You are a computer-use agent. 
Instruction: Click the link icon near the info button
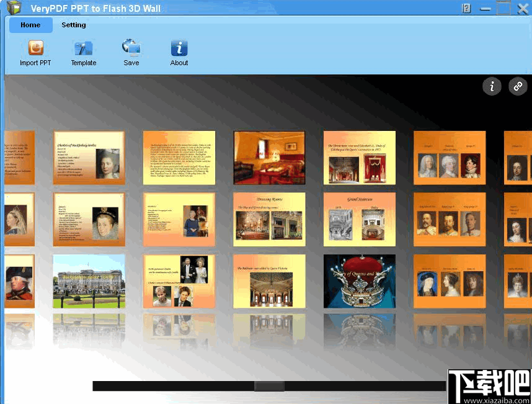(x=518, y=86)
